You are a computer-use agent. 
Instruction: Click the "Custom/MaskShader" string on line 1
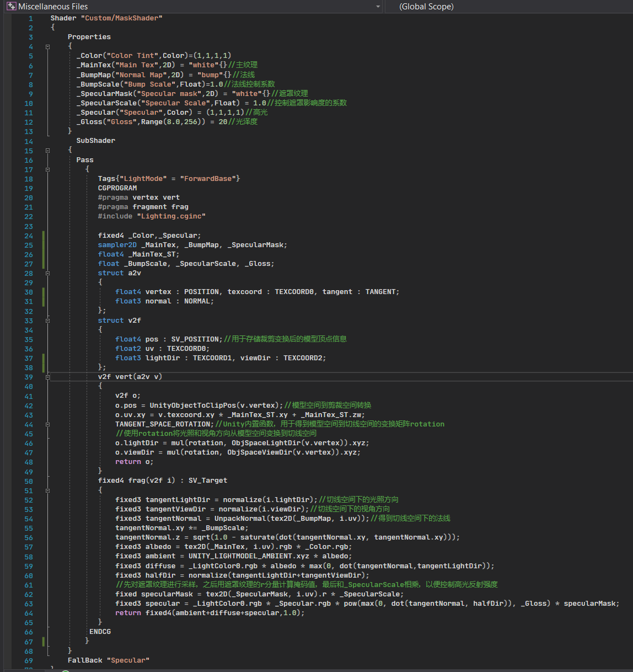(122, 18)
